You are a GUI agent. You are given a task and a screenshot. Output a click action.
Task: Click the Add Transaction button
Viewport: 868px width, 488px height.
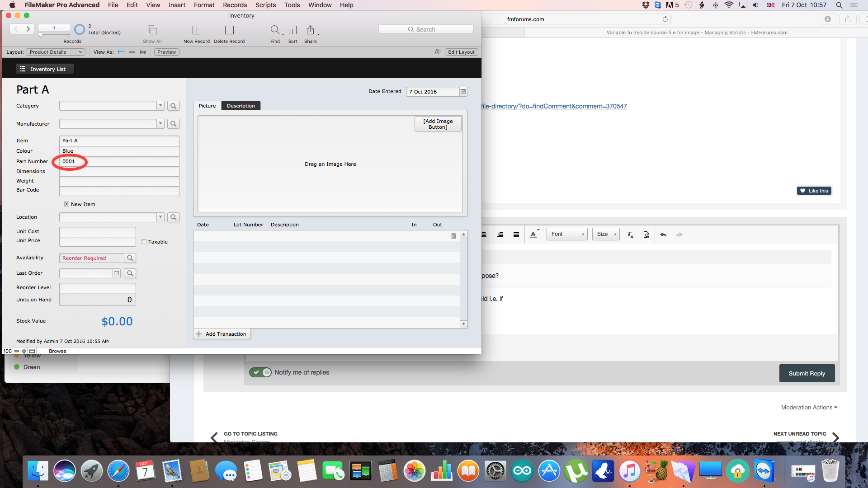click(222, 334)
